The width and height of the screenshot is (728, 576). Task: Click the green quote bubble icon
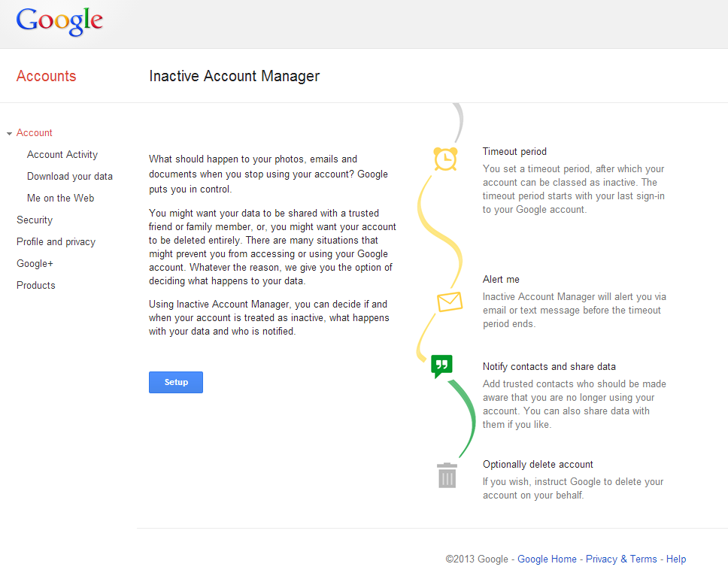(441, 366)
